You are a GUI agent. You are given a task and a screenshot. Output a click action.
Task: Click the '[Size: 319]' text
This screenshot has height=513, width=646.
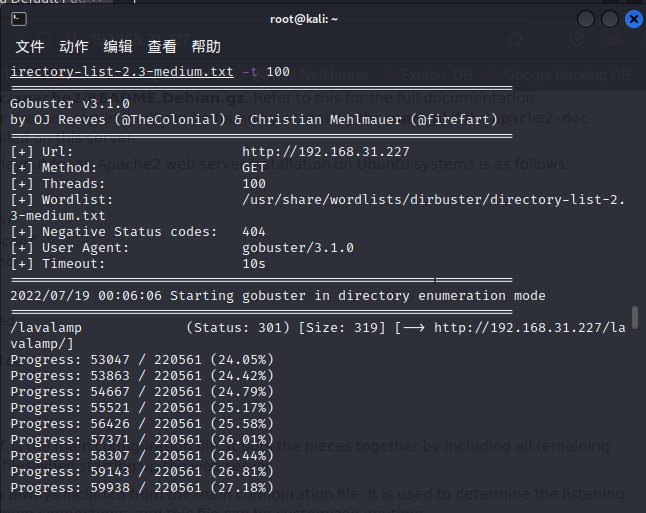coord(342,328)
